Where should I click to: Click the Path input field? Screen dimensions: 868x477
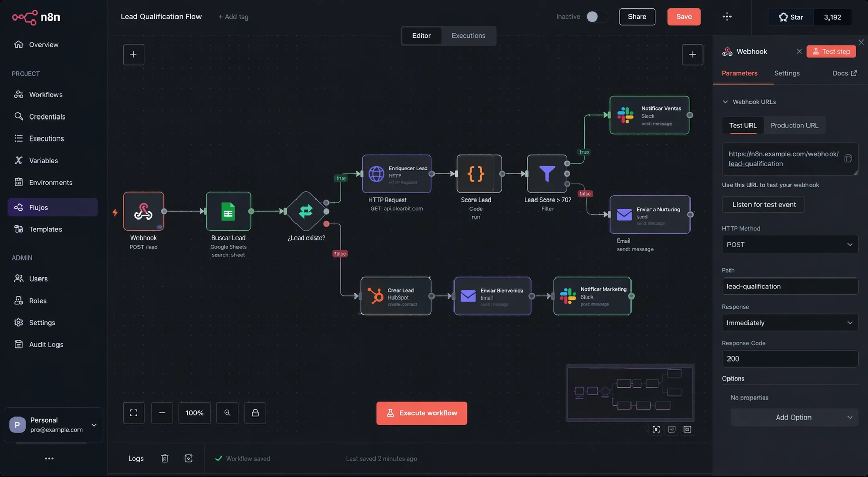(790, 286)
